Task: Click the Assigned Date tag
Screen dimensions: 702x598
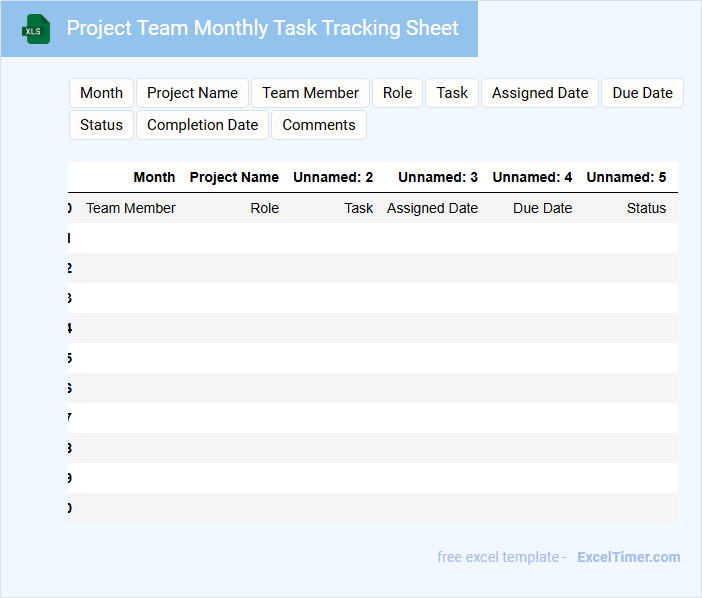Action: (x=540, y=93)
